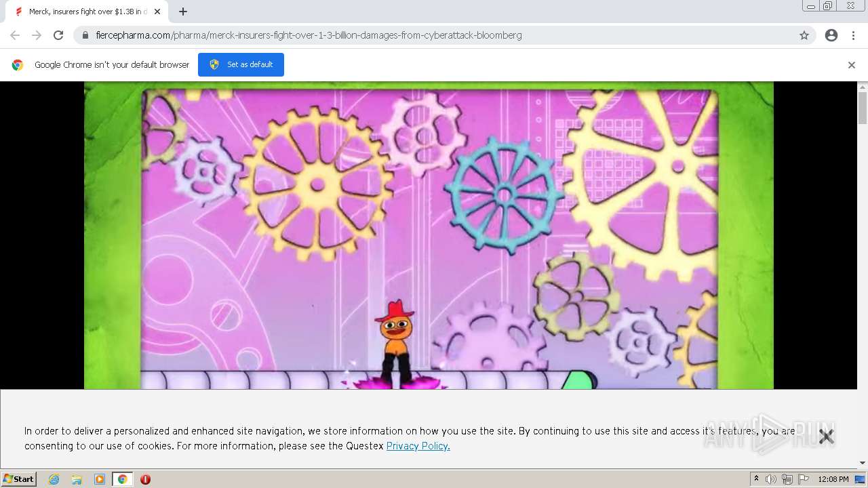Viewport: 868px width, 488px height.
Task: Open Chrome's three-dot menu
Action: click(853, 35)
